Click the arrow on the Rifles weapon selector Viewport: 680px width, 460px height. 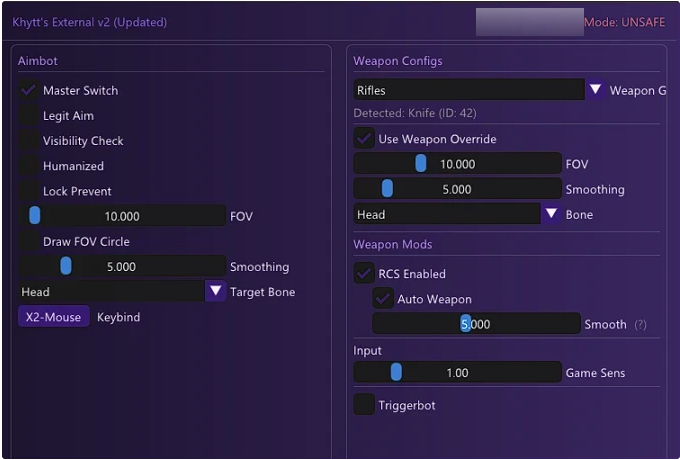coord(596,90)
